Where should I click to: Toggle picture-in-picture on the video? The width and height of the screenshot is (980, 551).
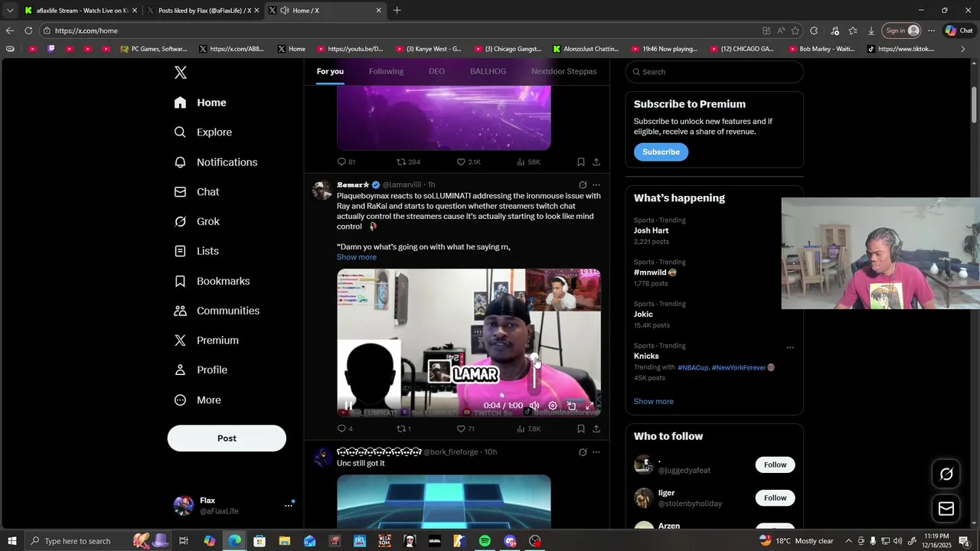tap(571, 406)
